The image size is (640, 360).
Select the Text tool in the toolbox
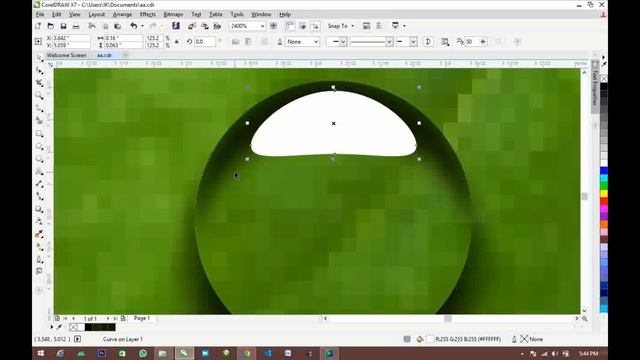pyautogui.click(x=39, y=171)
